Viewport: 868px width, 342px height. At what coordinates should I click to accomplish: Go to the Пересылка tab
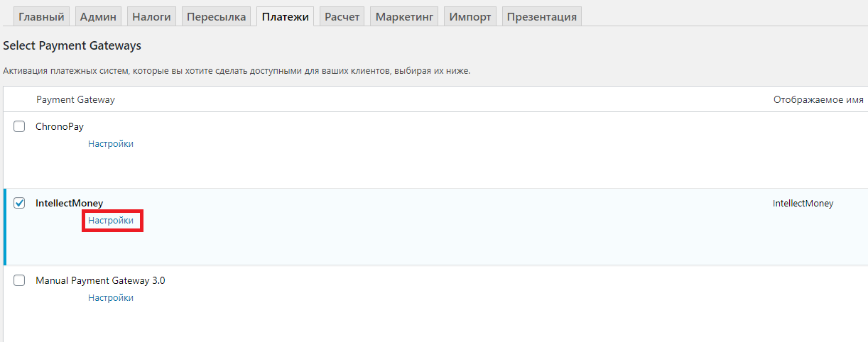point(217,16)
